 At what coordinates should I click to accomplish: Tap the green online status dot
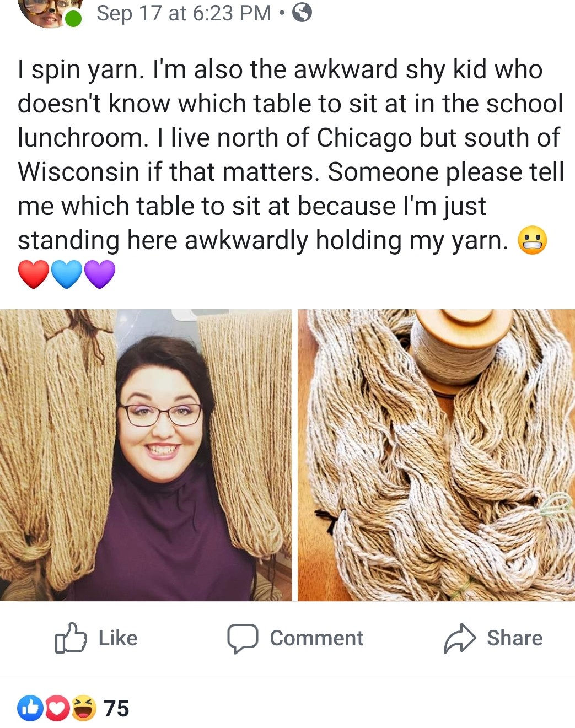[x=73, y=19]
